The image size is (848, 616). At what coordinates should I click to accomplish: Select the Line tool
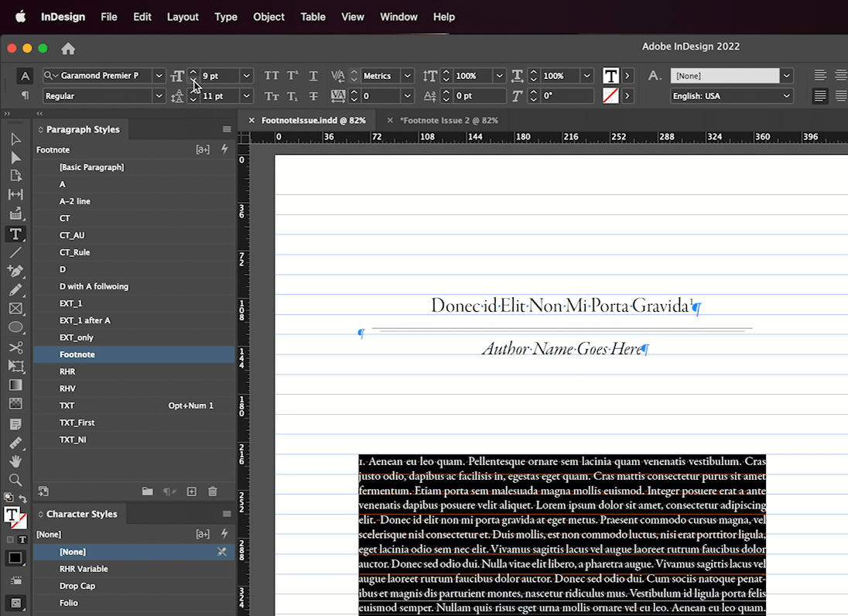pyautogui.click(x=15, y=252)
